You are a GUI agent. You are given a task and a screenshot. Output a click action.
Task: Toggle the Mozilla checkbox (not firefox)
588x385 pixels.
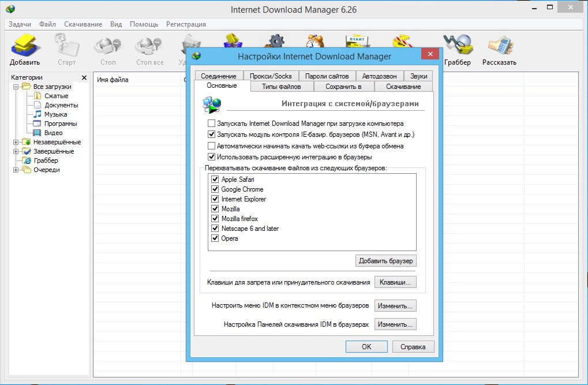click(x=215, y=208)
